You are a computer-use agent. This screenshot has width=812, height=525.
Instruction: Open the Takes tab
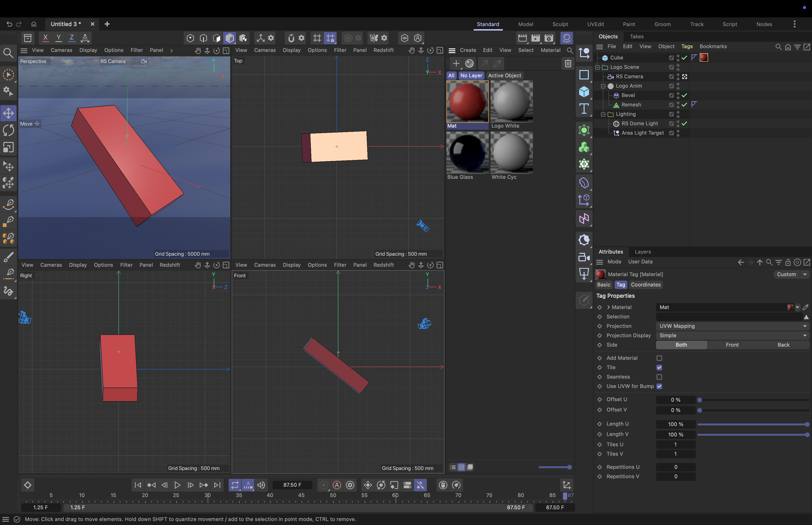coord(636,36)
